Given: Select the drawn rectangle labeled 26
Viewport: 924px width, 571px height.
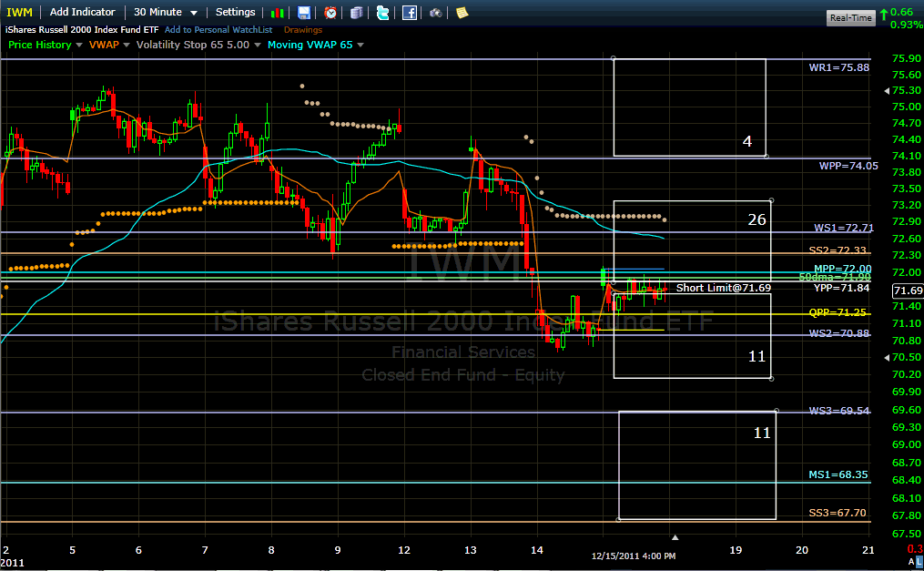Looking at the screenshot, I should point(693,241).
